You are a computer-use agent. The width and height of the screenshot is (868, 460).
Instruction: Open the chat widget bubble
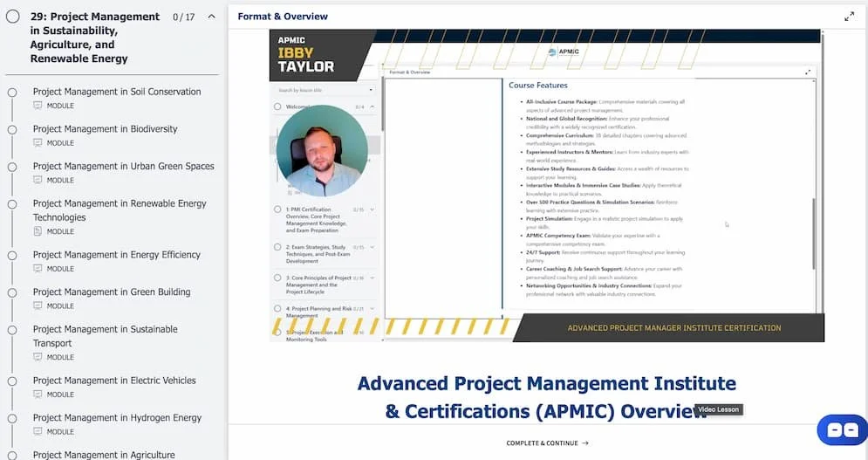(843, 430)
